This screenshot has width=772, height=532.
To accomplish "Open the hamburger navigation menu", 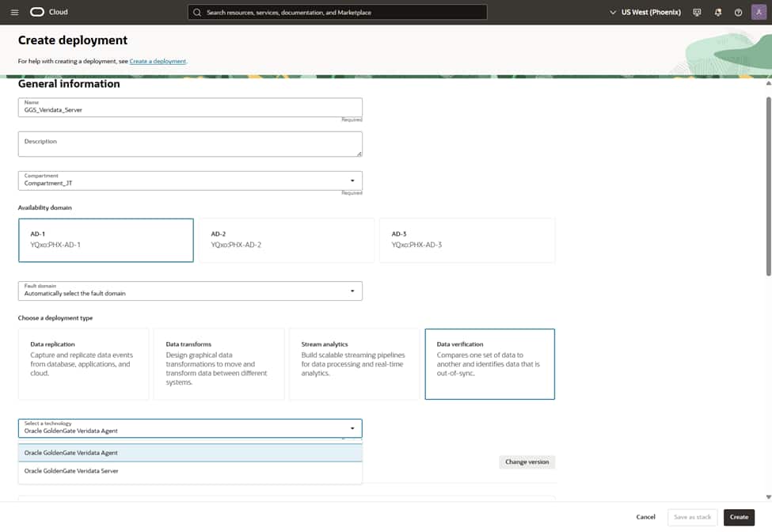I will 14,13.
